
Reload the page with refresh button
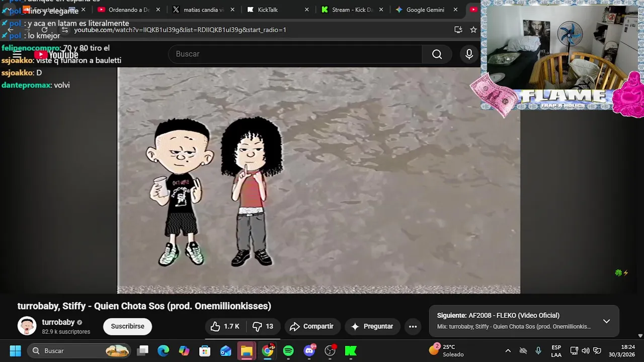click(44, 30)
